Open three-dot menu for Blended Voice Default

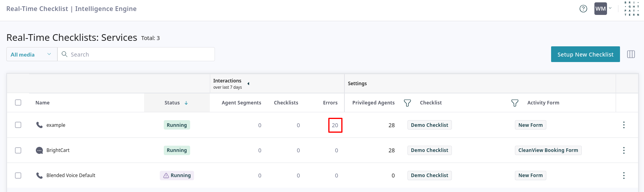coord(624,176)
